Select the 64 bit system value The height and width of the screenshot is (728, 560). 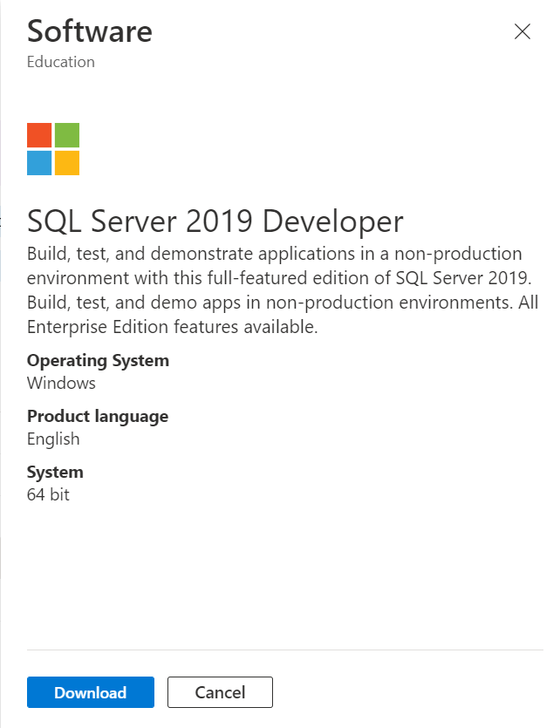[x=48, y=494]
